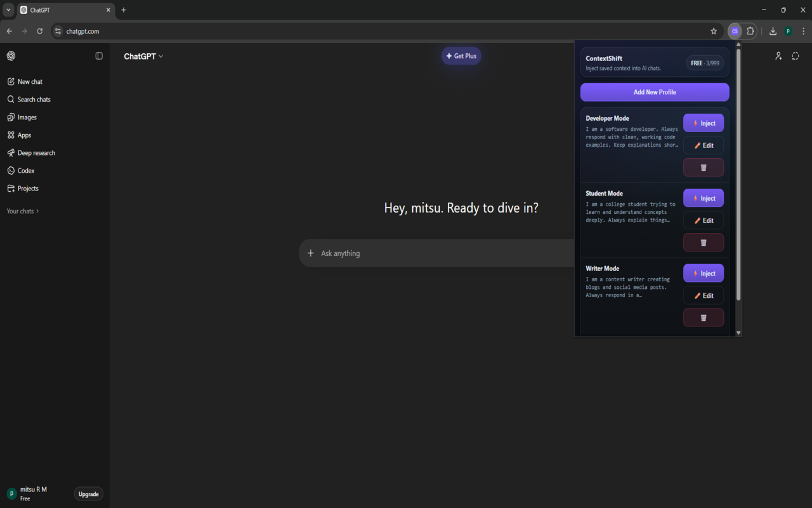This screenshot has width=812, height=508.
Task: Toggle the ChatGPT sidebar closed
Action: tap(99, 56)
